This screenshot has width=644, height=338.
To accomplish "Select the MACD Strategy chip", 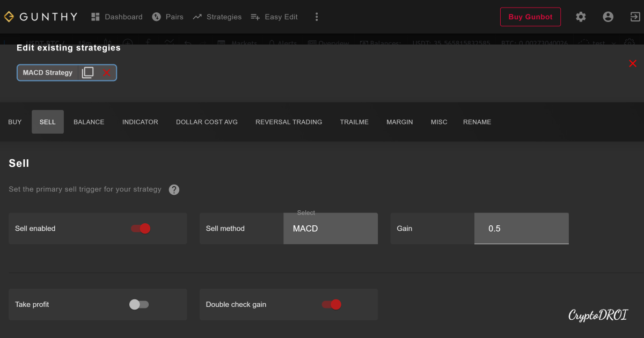I will tap(48, 72).
